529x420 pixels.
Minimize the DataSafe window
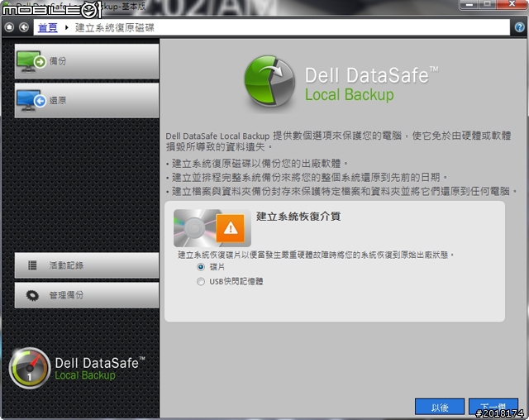469,4
